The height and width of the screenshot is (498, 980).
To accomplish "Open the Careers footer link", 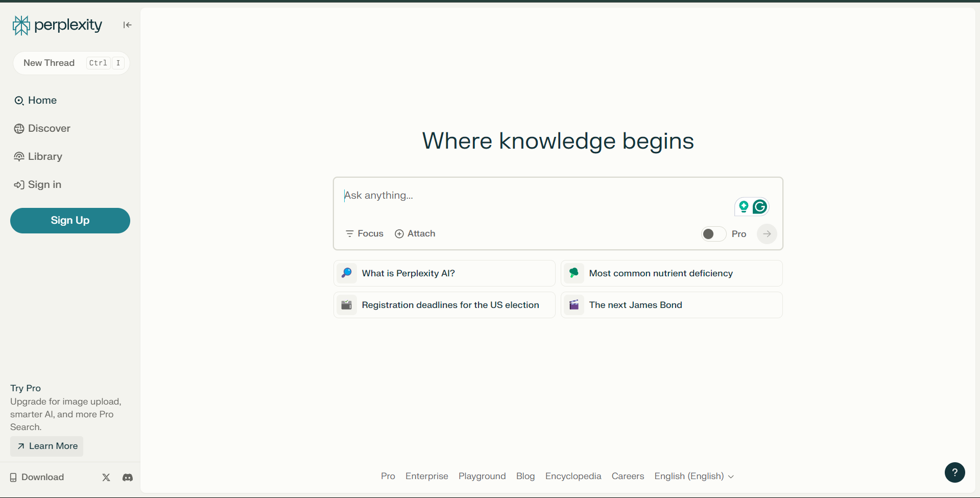I will [628, 476].
